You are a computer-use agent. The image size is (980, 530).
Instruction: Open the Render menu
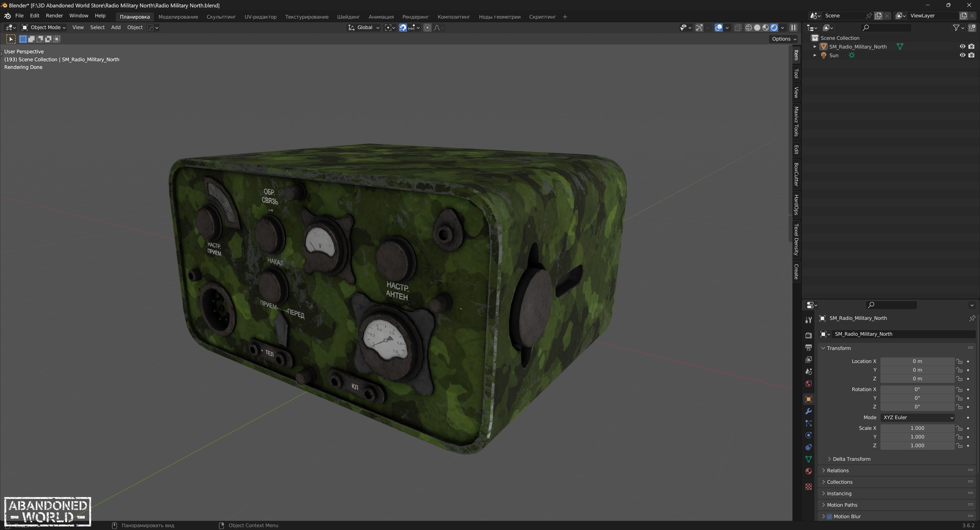pyautogui.click(x=54, y=16)
